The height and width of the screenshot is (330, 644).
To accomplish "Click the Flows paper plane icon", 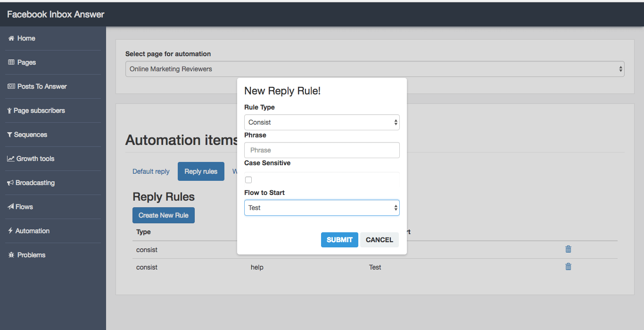I will pos(11,207).
